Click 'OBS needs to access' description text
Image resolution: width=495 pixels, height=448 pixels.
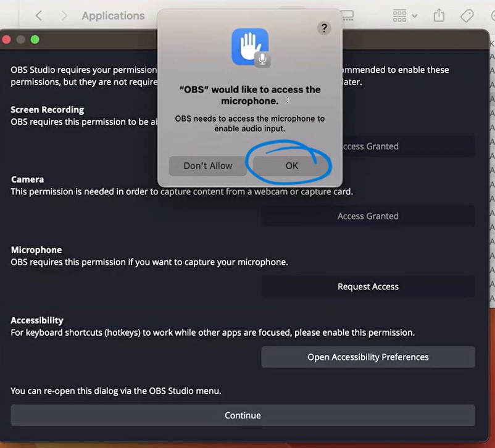250,123
